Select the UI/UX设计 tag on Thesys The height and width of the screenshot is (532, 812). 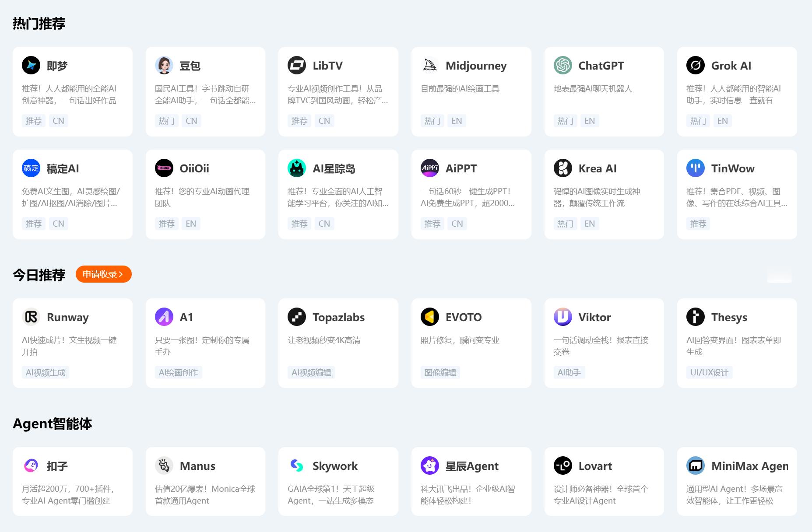click(x=709, y=372)
